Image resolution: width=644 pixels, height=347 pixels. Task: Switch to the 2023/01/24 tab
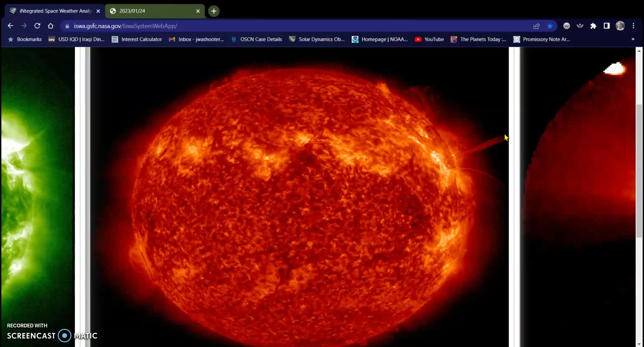pos(155,11)
